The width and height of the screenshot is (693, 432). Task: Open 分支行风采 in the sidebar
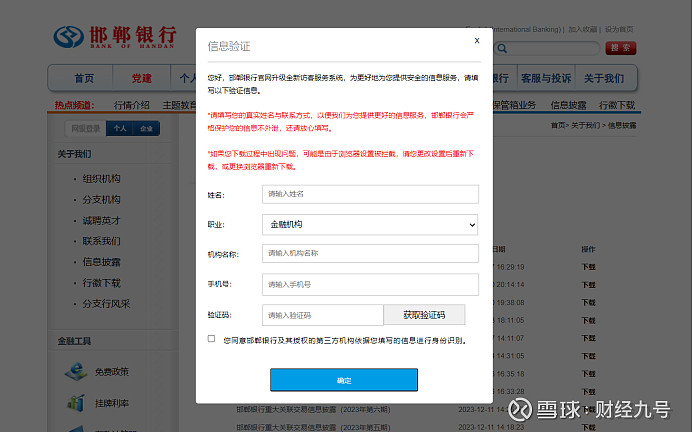[106, 304]
